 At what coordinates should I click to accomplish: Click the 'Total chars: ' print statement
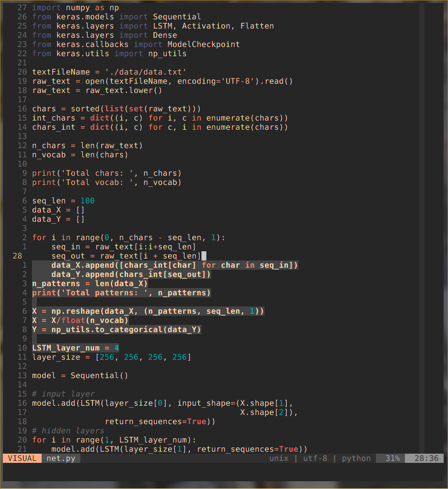pyautogui.click(x=107, y=173)
